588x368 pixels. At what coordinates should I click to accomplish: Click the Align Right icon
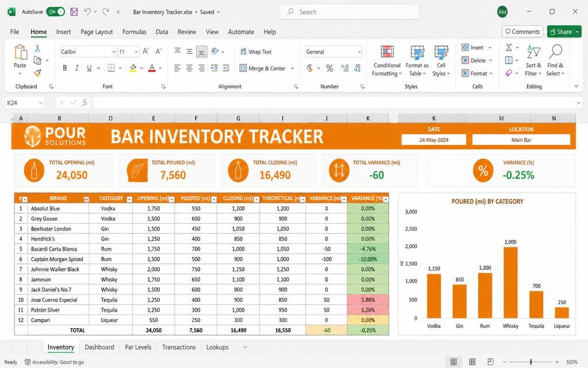click(x=202, y=68)
